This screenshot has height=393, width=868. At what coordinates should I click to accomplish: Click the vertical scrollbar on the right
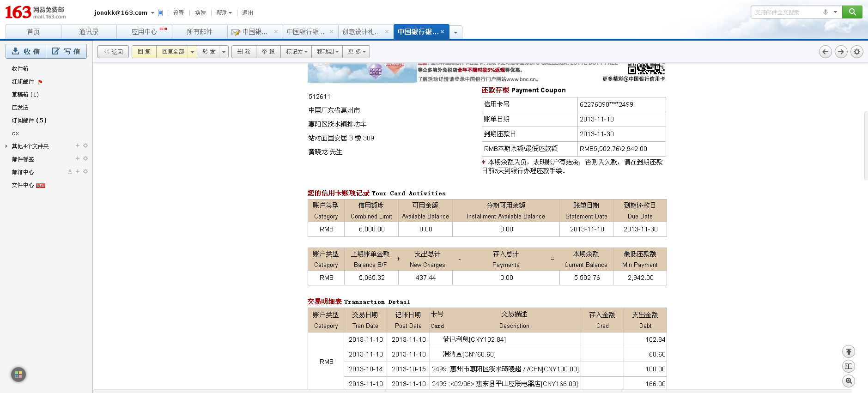point(866,145)
